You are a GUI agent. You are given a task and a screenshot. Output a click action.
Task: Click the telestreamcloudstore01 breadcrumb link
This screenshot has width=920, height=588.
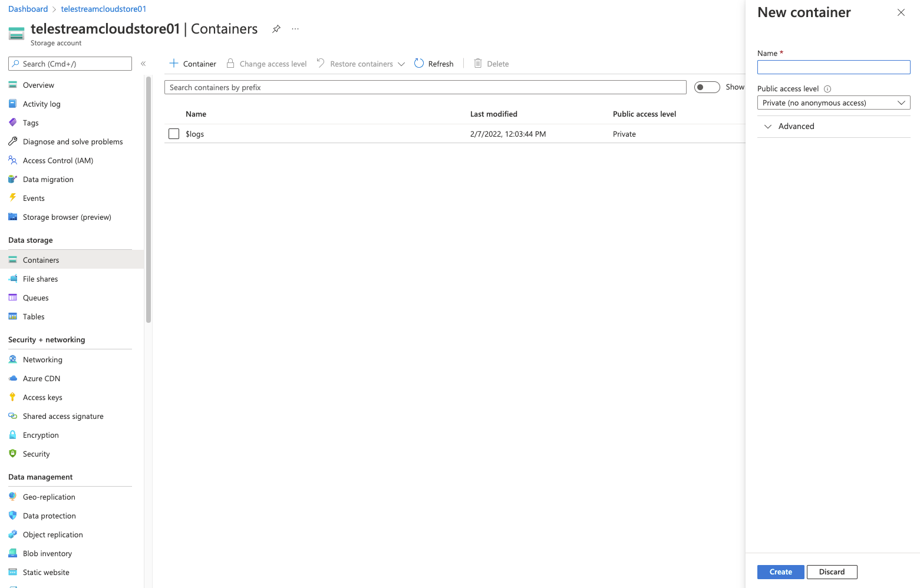point(104,9)
